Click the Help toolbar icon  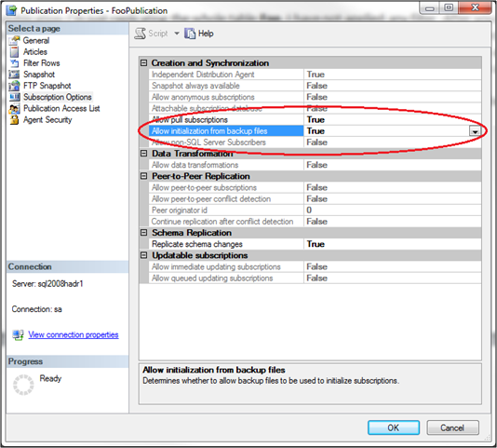coord(190,34)
